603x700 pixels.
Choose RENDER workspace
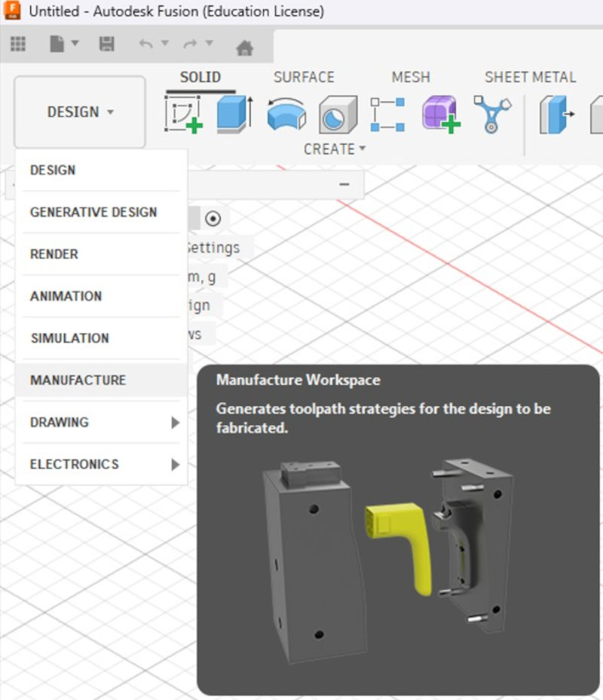[x=102, y=254]
